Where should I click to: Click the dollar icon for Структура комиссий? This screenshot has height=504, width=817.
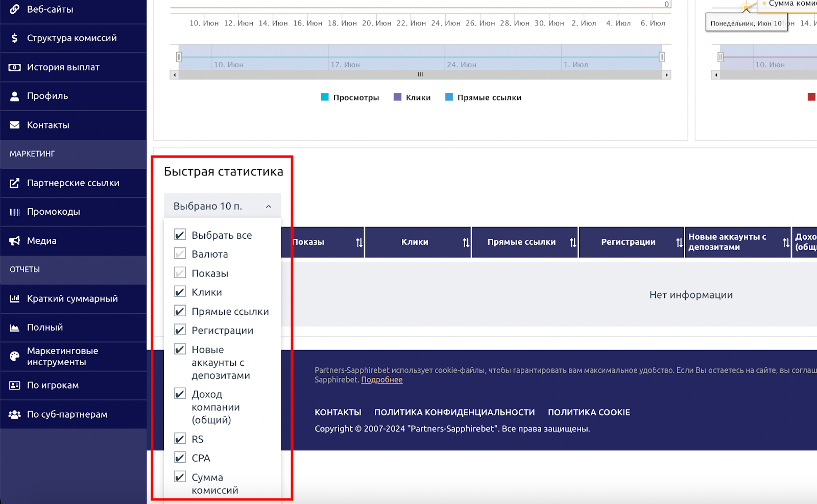14,38
